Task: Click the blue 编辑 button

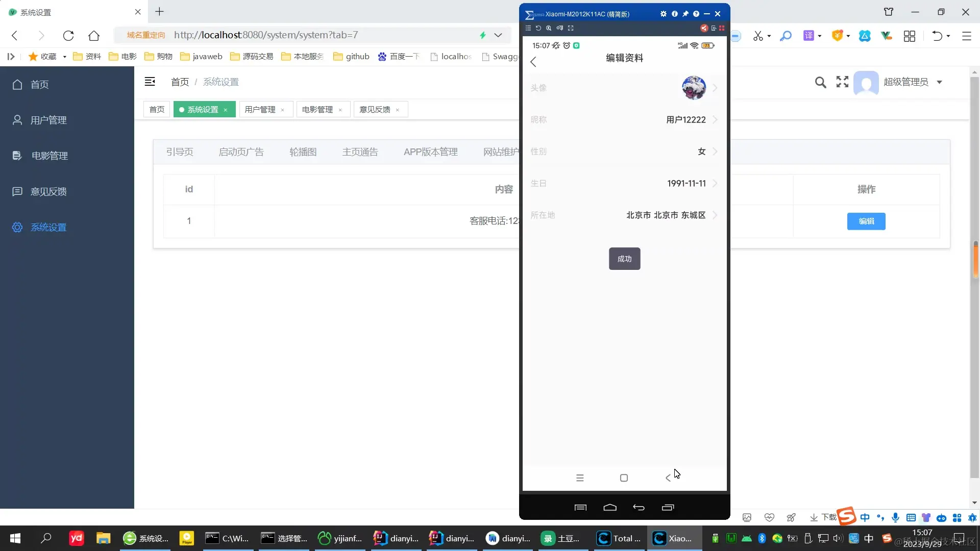Action: 866,221
